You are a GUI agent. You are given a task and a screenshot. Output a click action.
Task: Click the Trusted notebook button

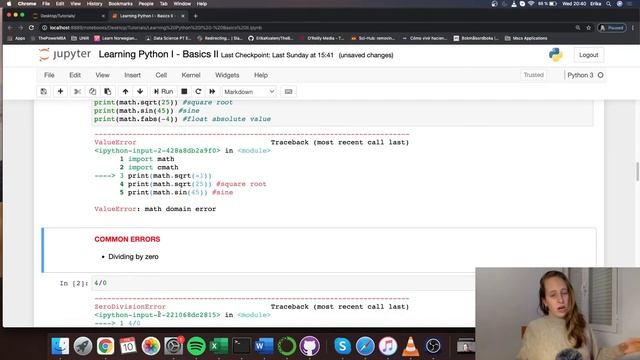click(x=533, y=75)
